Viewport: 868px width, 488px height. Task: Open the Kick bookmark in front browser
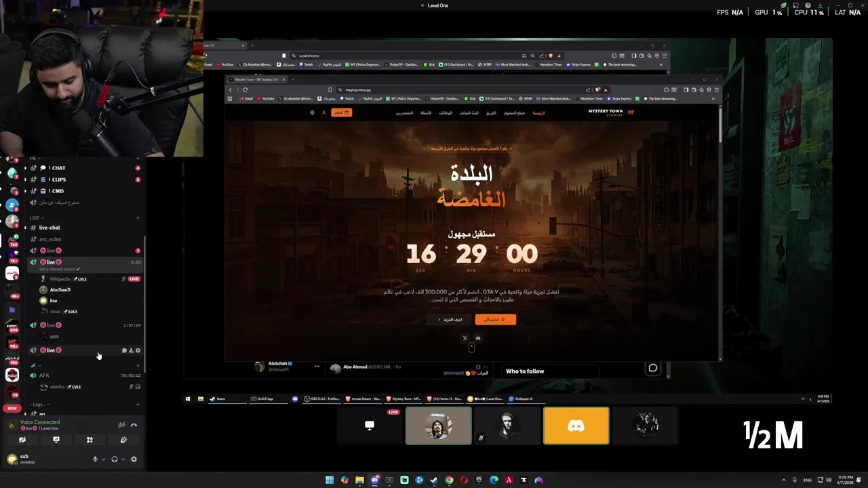(471, 99)
